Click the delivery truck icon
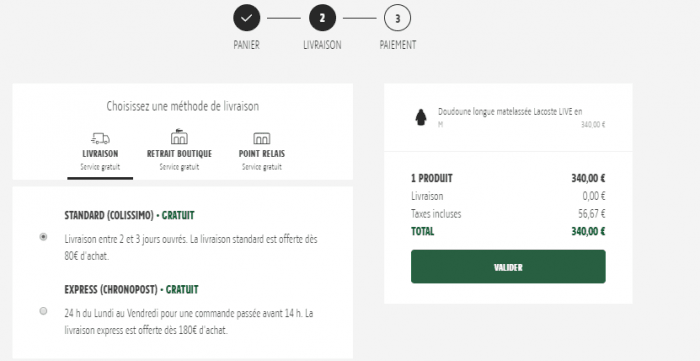Image resolution: width=700 pixels, height=361 pixels. pyautogui.click(x=100, y=138)
